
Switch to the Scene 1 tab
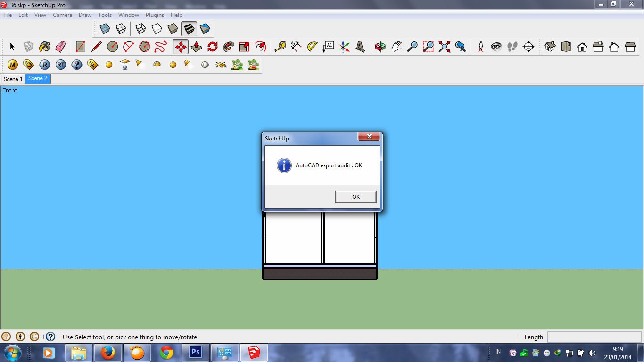(x=13, y=79)
